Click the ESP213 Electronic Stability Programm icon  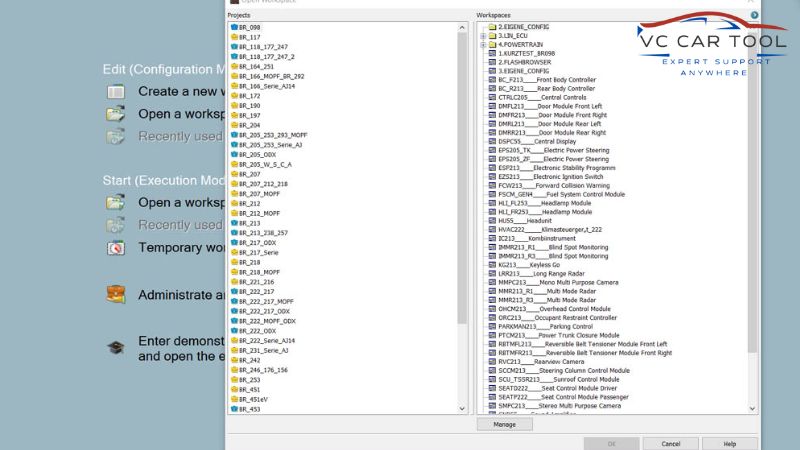coord(492,167)
